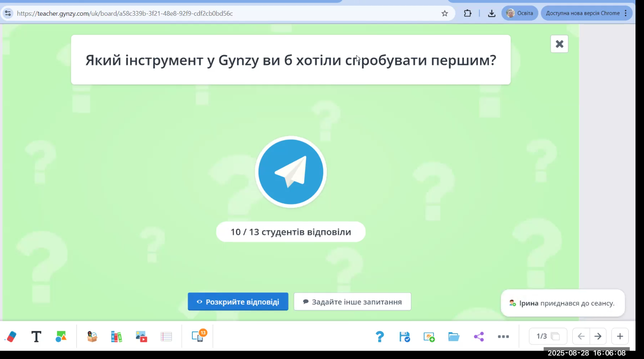Bookmark the page with the star icon
The image size is (644, 359).
444,13
